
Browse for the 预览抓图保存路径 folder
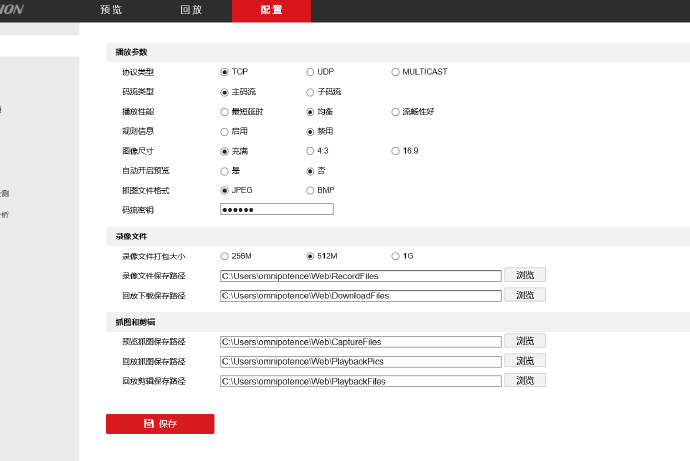coord(525,341)
